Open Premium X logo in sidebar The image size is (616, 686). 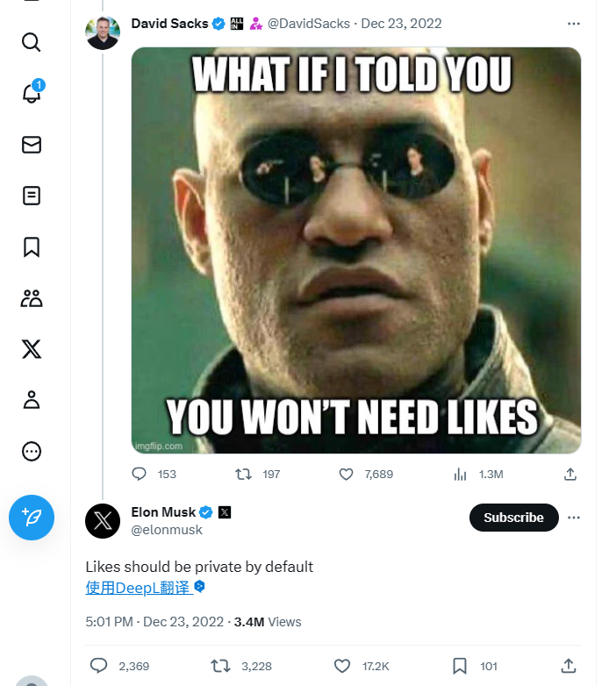32,350
